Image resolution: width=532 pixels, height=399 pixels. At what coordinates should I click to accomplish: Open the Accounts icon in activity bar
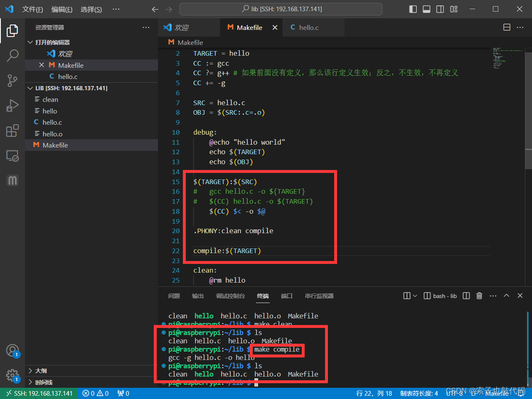click(x=12, y=350)
